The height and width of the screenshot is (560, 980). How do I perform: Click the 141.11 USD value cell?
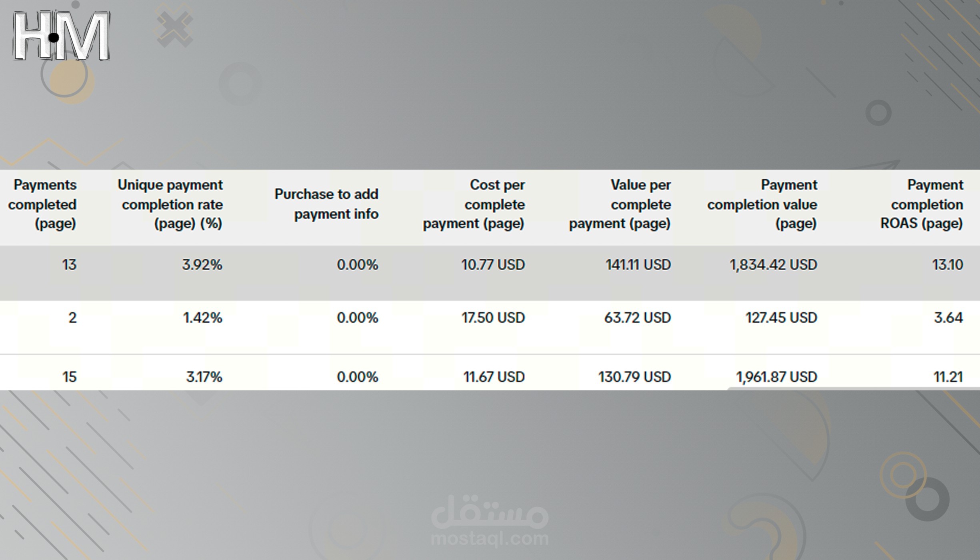[x=638, y=265]
